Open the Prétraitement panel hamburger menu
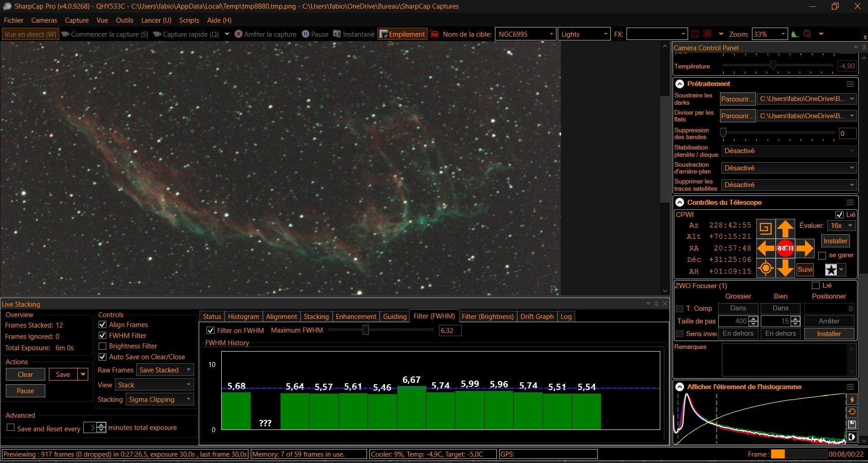Viewport: 868px width, 463px height. [x=850, y=84]
